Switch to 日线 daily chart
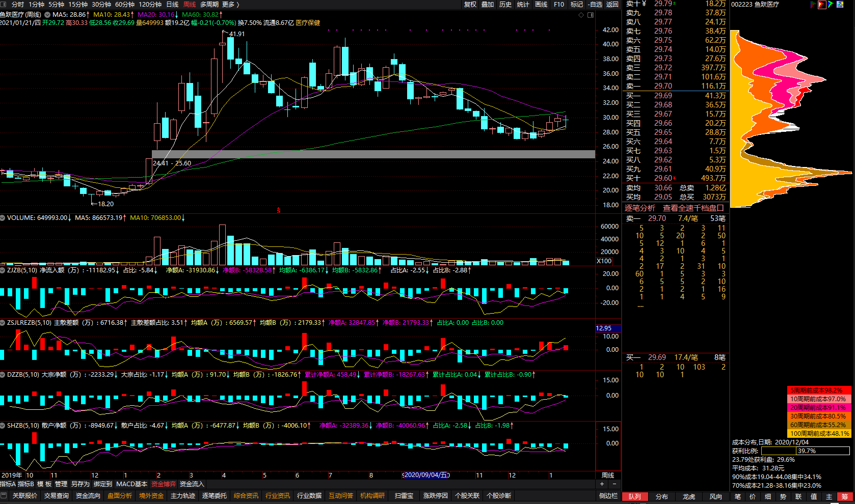The image size is (855, 504). 172,5
